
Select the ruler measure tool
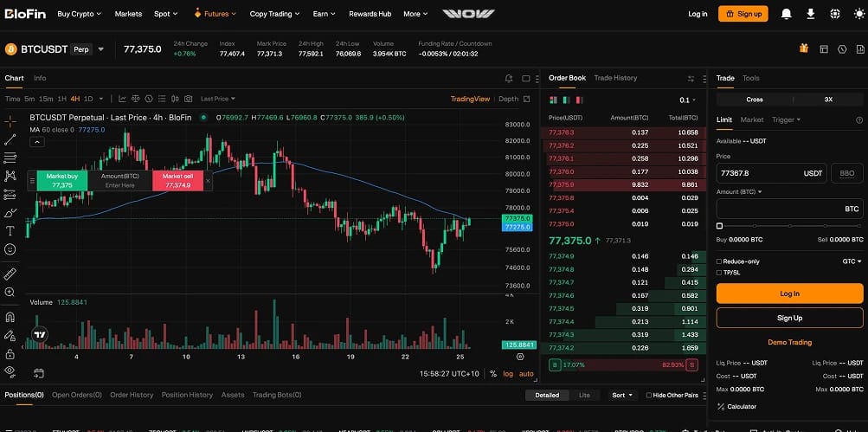point(10,274)
